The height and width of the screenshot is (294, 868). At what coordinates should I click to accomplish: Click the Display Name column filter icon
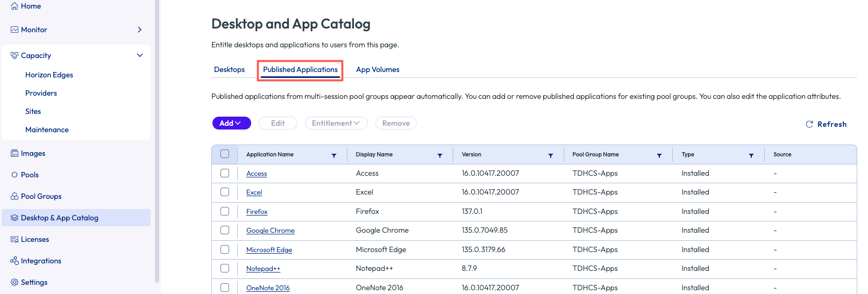coord(440,155)
